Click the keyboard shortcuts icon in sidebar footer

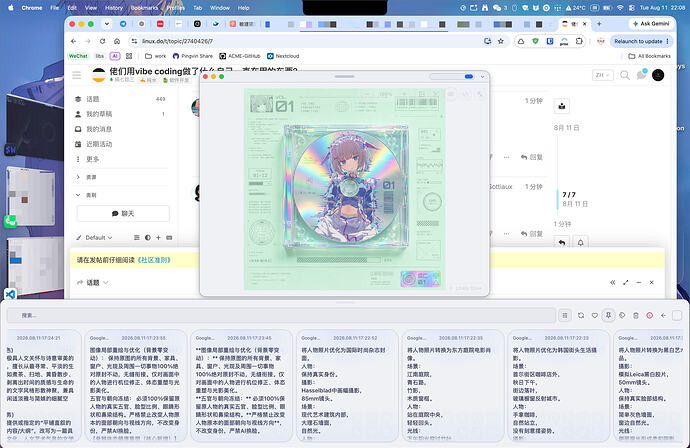169,238
